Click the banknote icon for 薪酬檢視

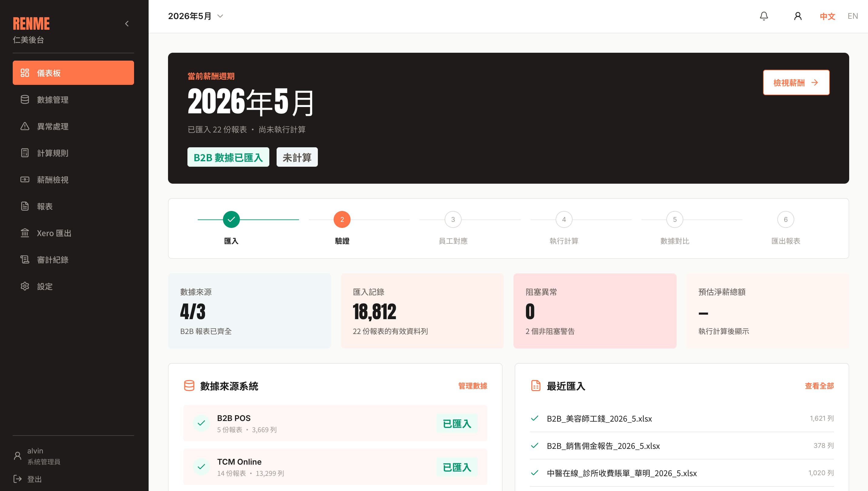coord(25,179)
